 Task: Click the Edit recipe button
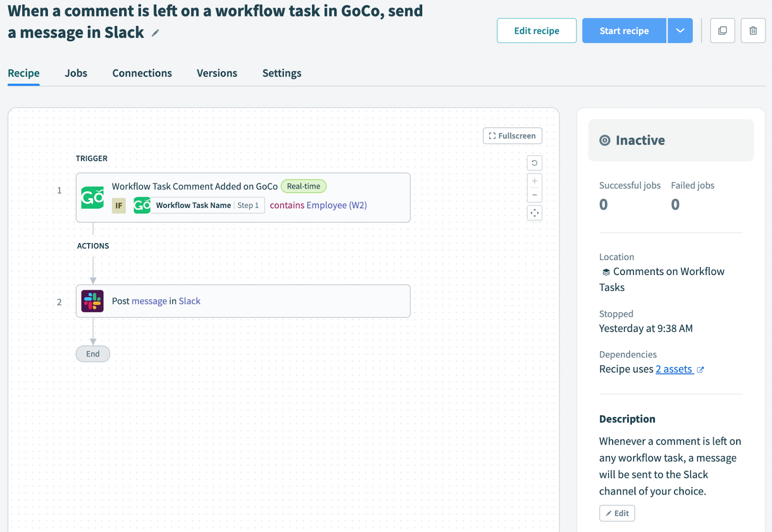coord(537,31)
